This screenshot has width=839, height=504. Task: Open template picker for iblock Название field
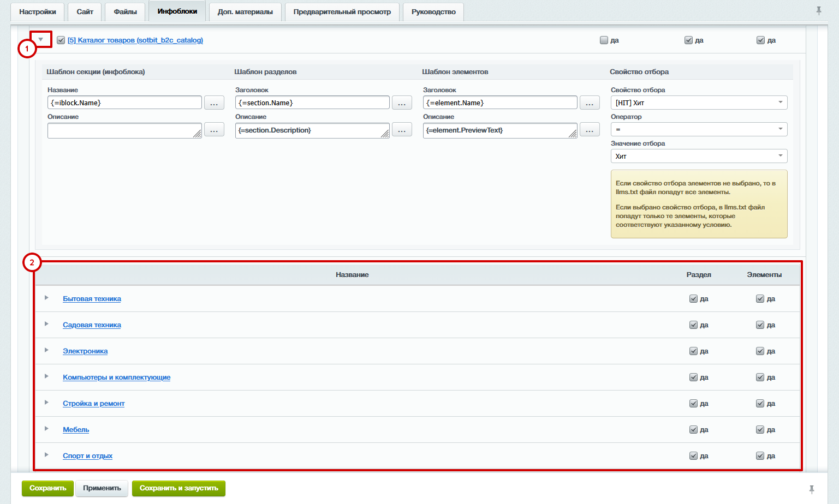click(x=214, y=103)
